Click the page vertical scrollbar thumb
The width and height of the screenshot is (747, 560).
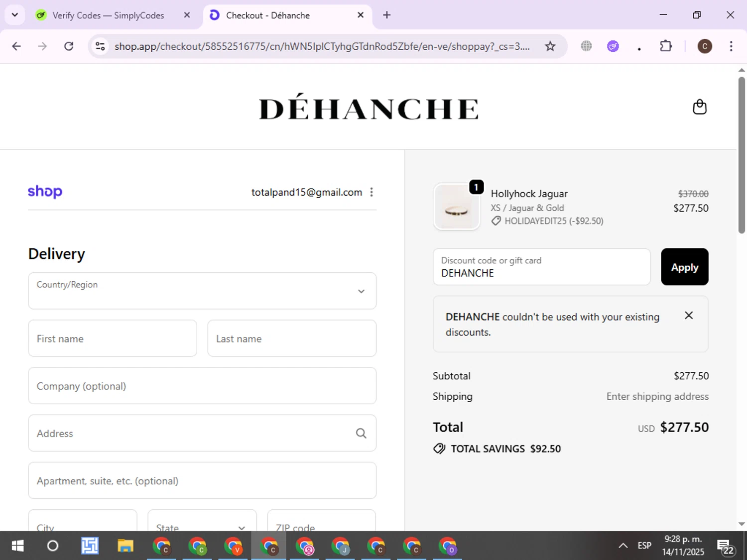742,154
